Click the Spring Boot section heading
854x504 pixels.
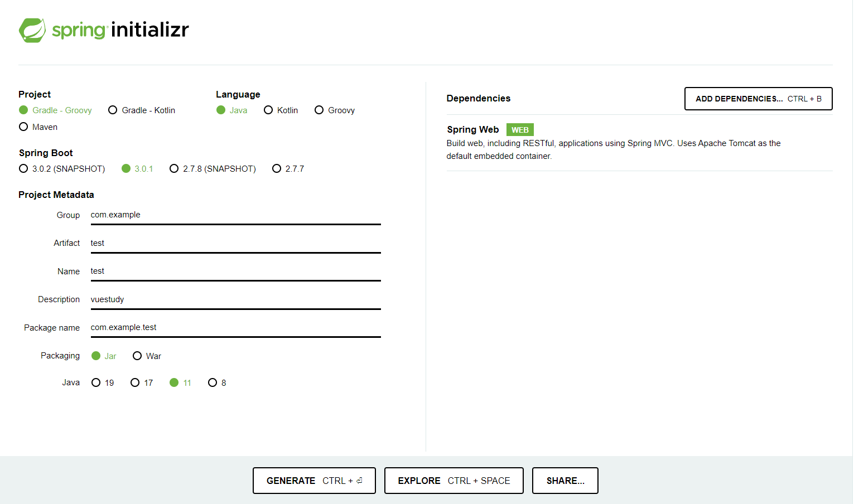pos(46,153)
